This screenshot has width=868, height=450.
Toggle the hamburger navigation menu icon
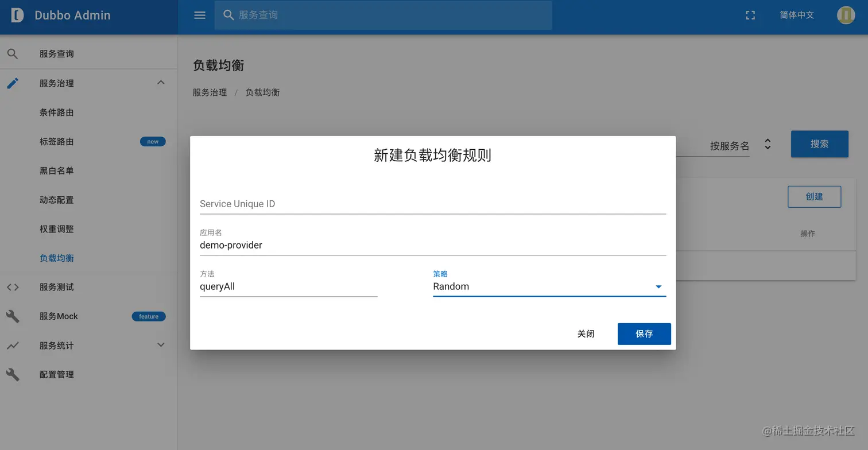click(200, 15)
